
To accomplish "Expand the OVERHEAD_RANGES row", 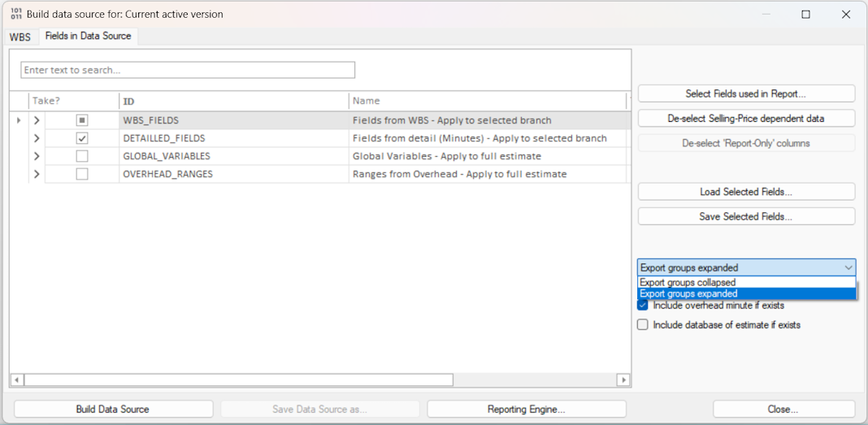I will (x=37, y=175).
